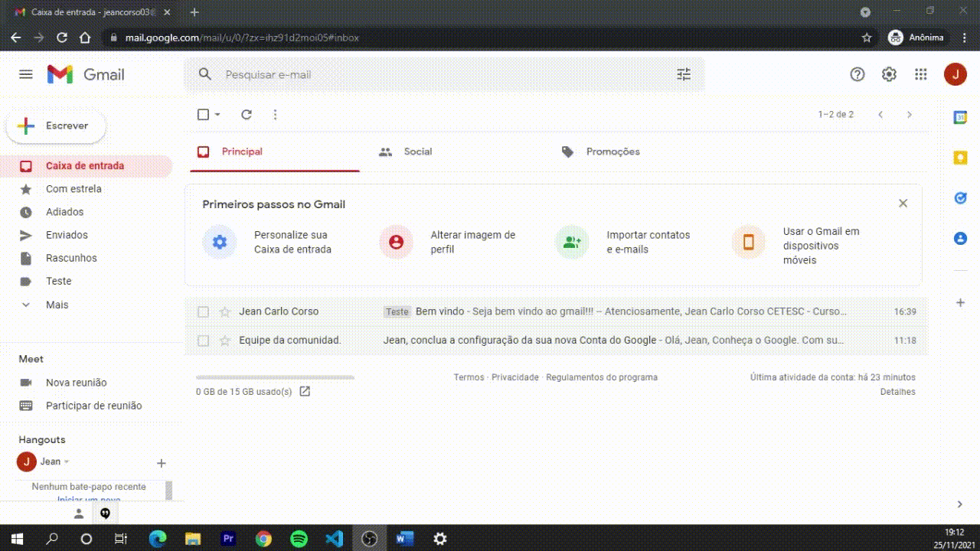The image size is (980, 551).
Task: Show search options filter icon
Action: coord(684,74)
